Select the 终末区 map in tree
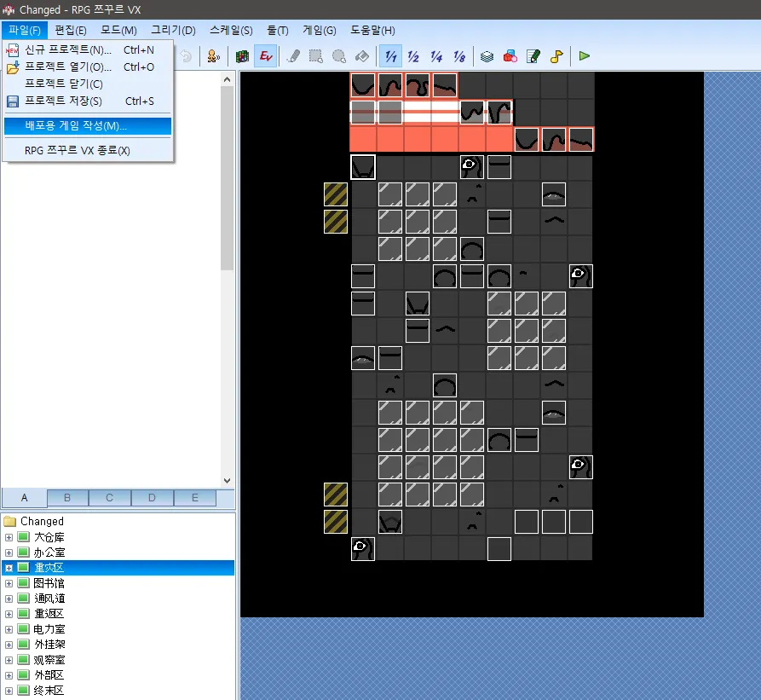Image resolution: width=761 pixels, height=700 pixels. click(49, 691)
